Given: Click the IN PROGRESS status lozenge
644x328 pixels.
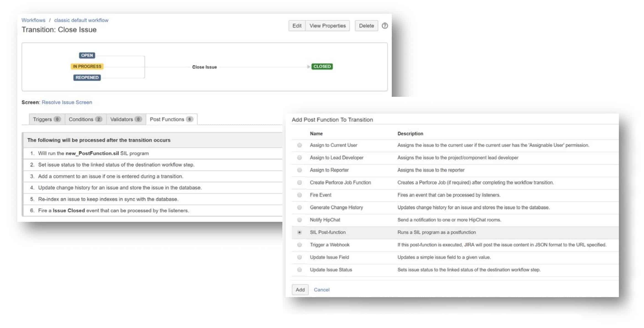Looking at the screenshot, I should (87, 66).
